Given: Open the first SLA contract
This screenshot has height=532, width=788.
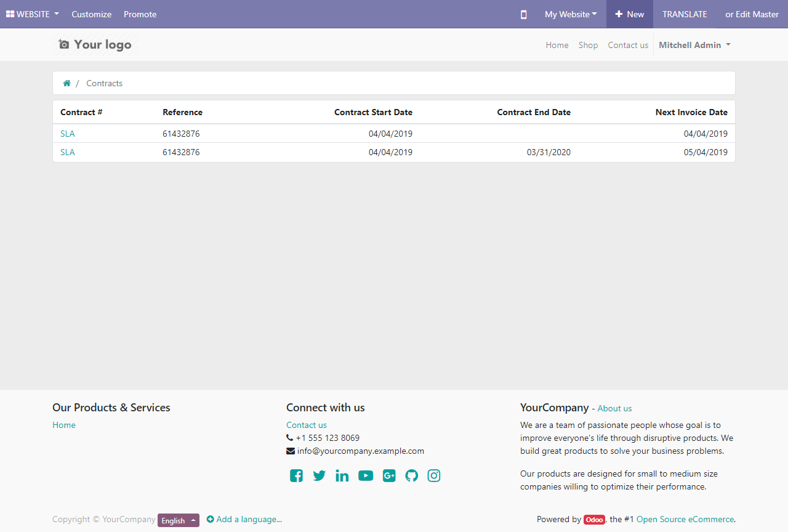Looking at the screenshot, I should click(67, 133).
